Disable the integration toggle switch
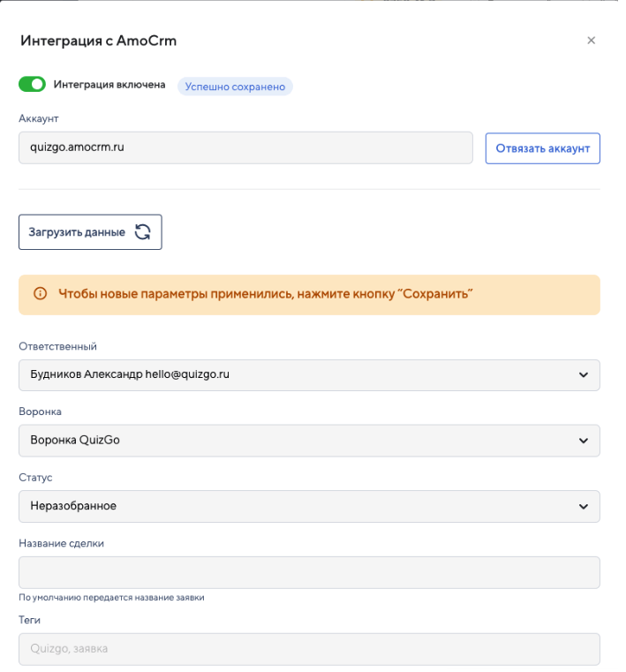Viewport: 626px width, 672px height. tap(32, 85)
